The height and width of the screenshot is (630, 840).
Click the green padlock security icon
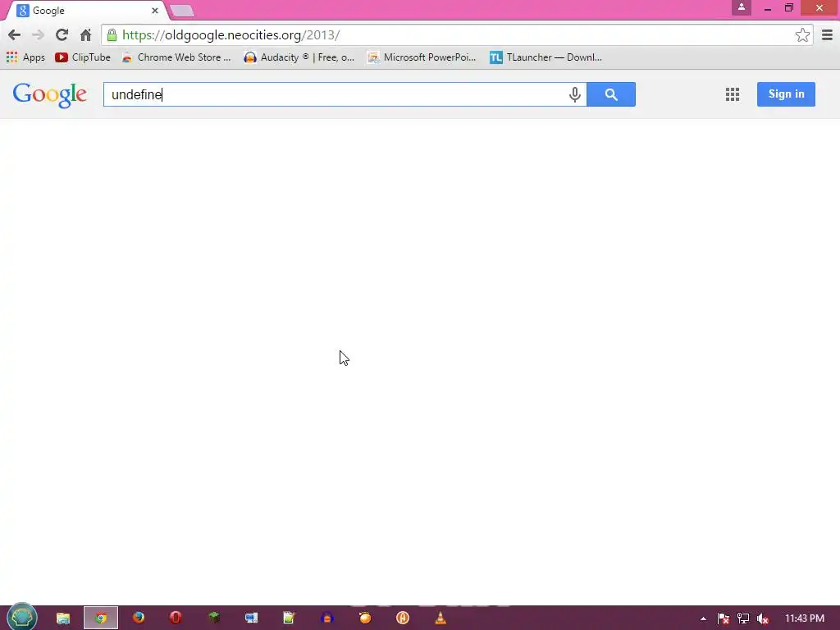pyautogui.click(x=112, y=35)
